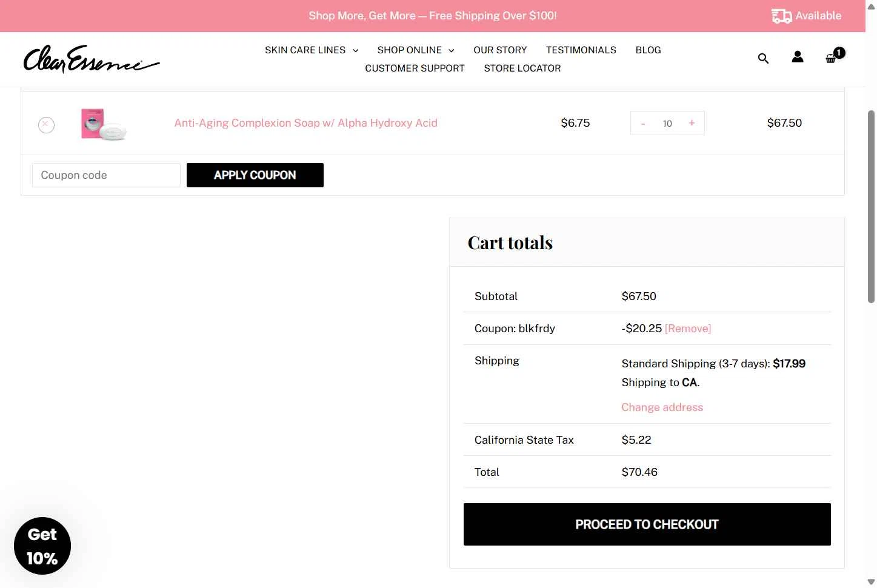Open Customer Support page
This screenshot has width=877, height=588.
point(415,68)
